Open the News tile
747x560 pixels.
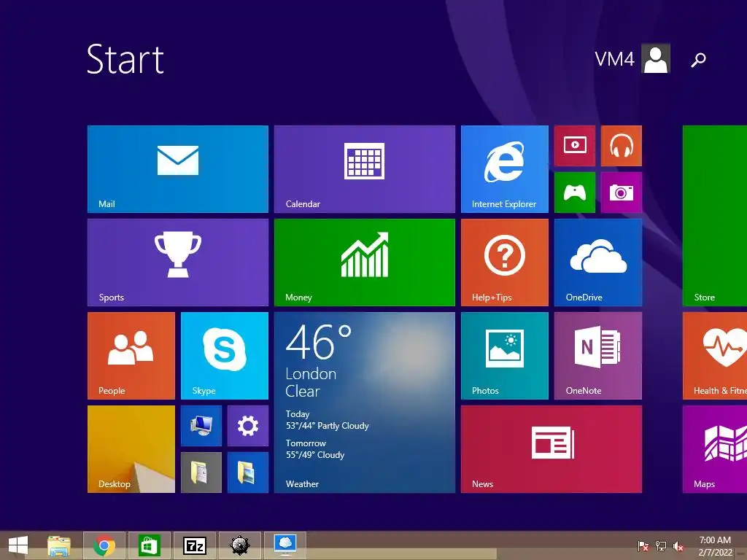[551, 449]
